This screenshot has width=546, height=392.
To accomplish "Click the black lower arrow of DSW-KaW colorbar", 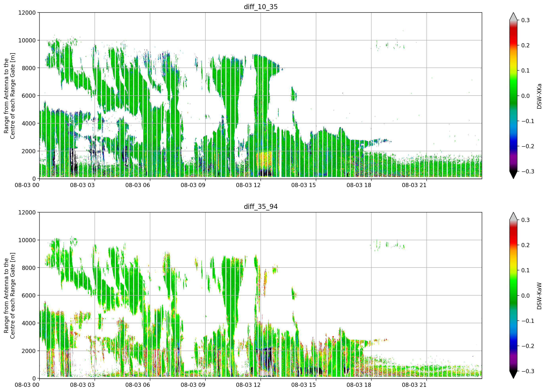I will pos(513,375).
